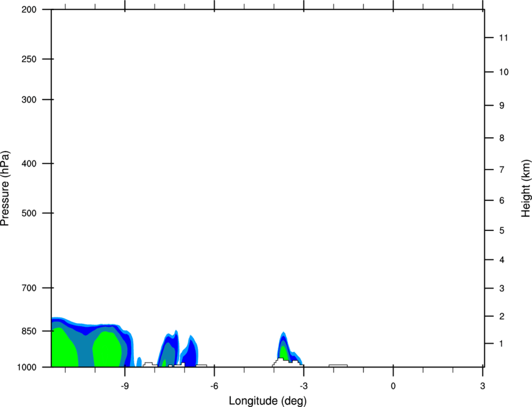This screenshot has height=407, width=532.
Task: Click the 'Height (km)' axis title
Action: click(526, 188)
